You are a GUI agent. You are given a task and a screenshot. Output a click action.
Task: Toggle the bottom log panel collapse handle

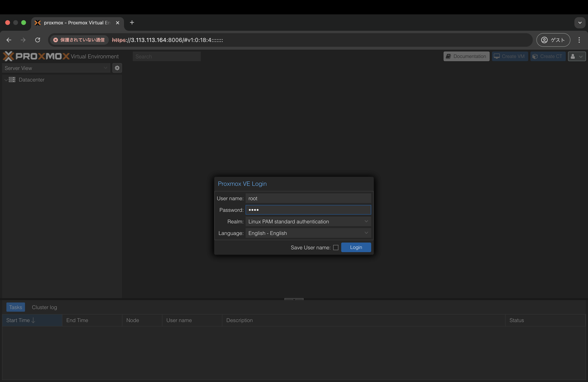click(x=294, y=299)
